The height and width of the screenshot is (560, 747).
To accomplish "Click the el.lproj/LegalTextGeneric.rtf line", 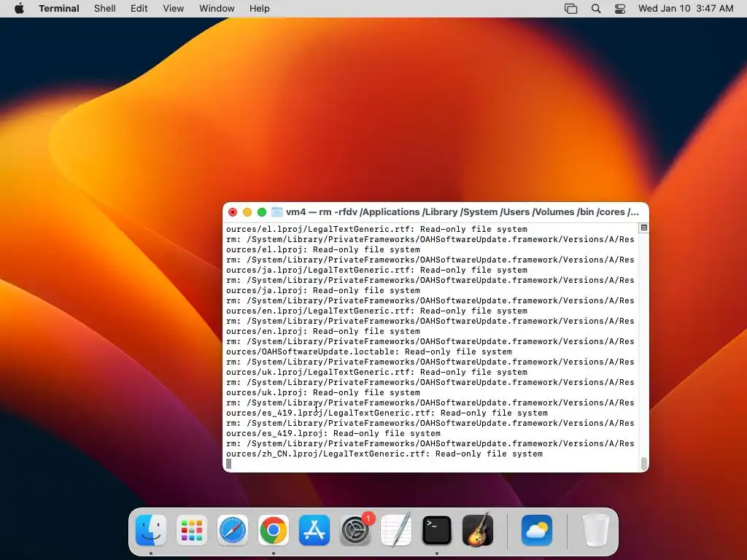I will point(376,229).
